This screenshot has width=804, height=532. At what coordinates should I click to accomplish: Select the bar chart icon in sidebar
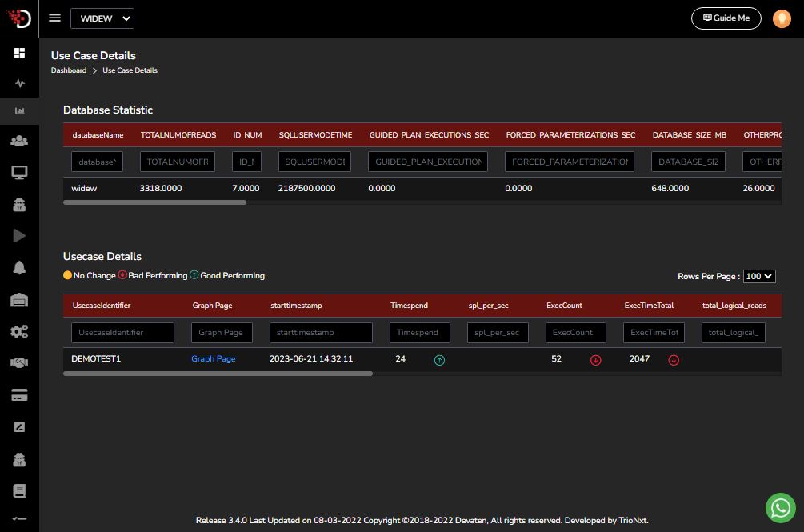click(x=19, y=110)
